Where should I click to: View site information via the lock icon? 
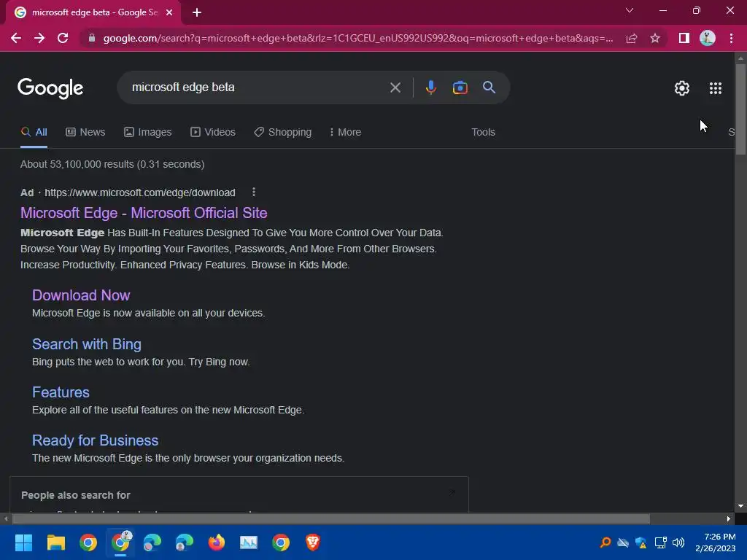click(91, 38)
